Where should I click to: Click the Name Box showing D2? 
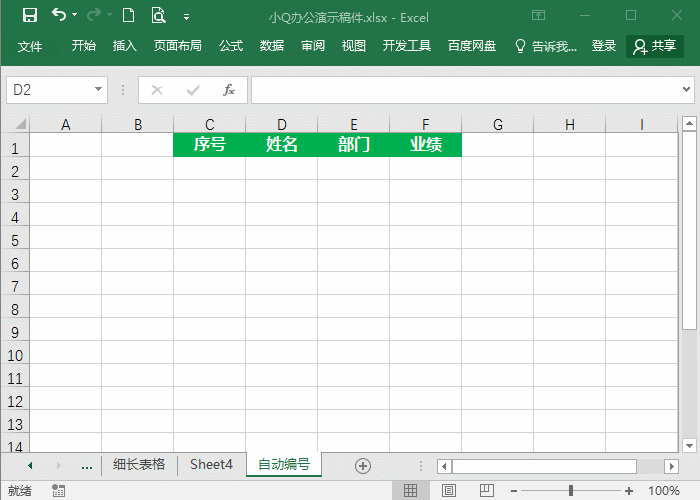point(50,90)
